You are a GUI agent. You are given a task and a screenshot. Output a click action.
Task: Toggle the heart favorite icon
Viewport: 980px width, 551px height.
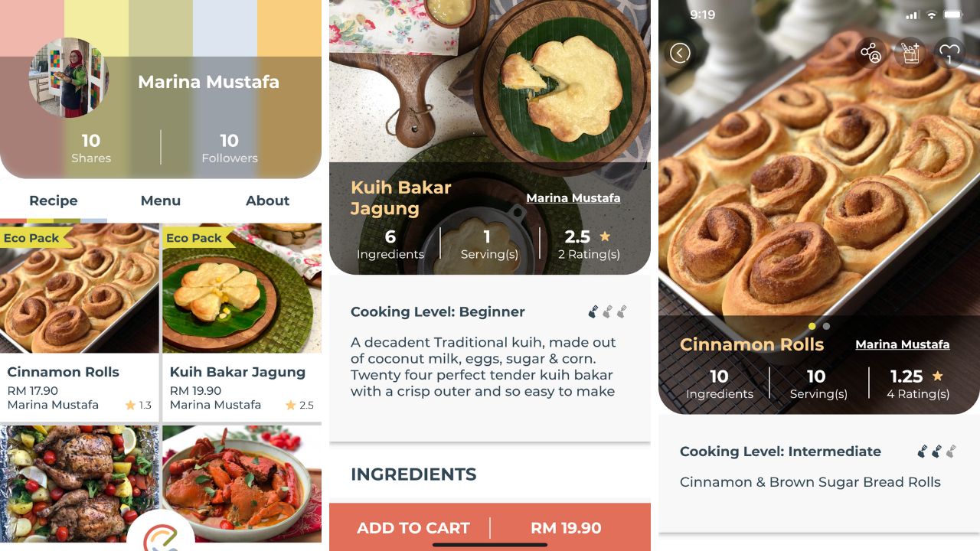(949, 53)
